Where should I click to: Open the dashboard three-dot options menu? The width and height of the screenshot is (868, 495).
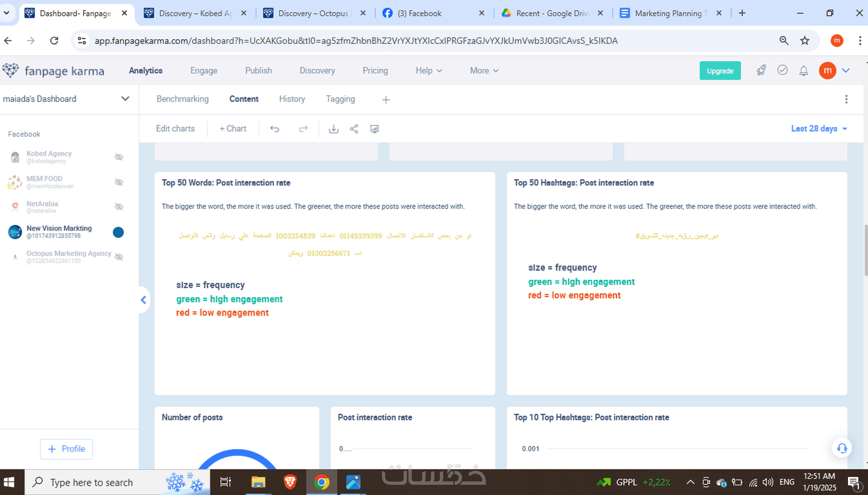[x=846, y=100]
